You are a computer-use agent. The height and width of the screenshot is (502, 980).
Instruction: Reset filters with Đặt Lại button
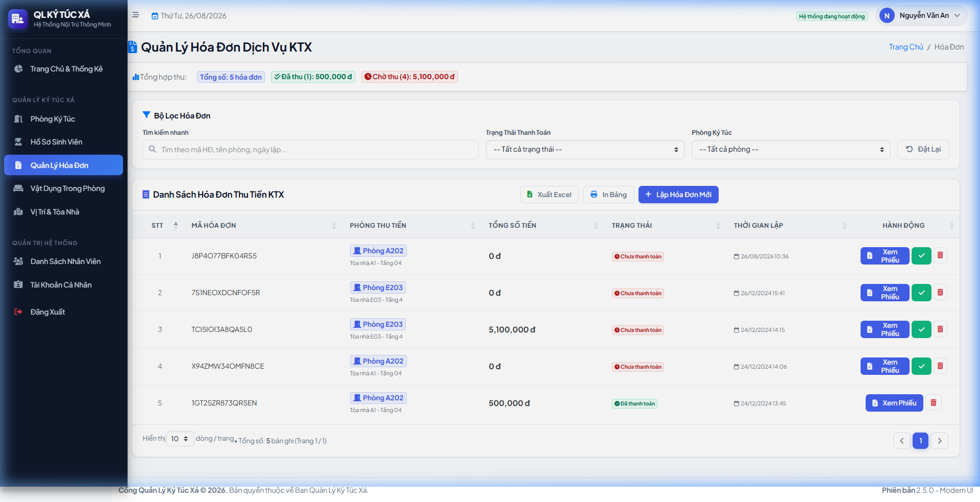(x=923, y=150)
